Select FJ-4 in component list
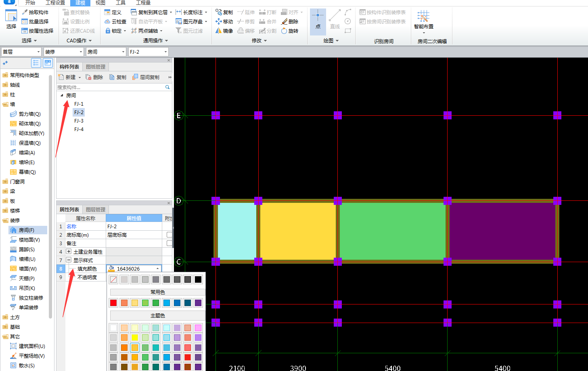This screenshot has height=371, width=588. (79, 129)
